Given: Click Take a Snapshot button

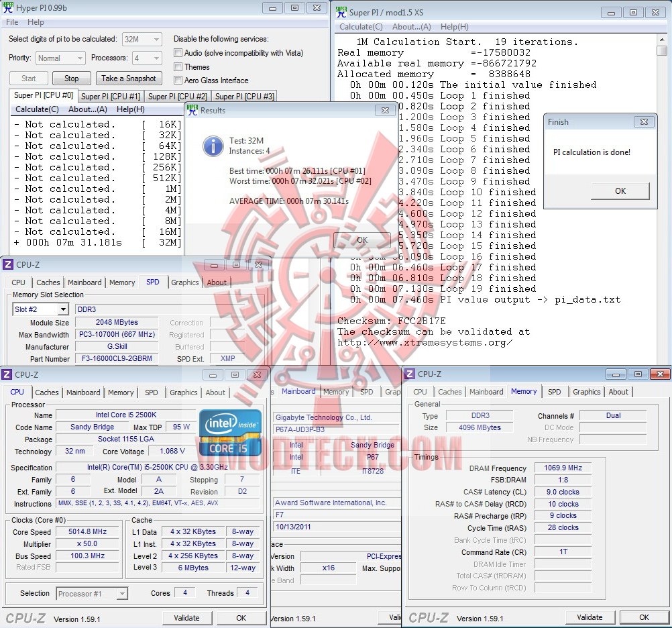Looking at the screenshot, I should (x=129, y=78).
